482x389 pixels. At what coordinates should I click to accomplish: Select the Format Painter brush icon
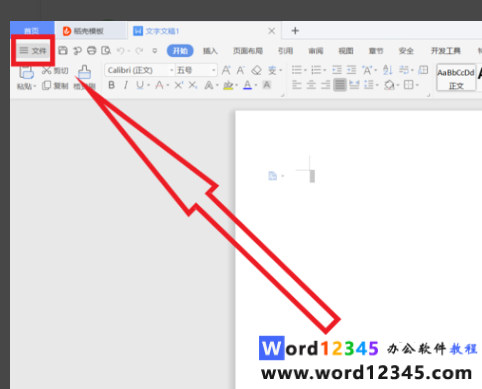coord(84,72)
